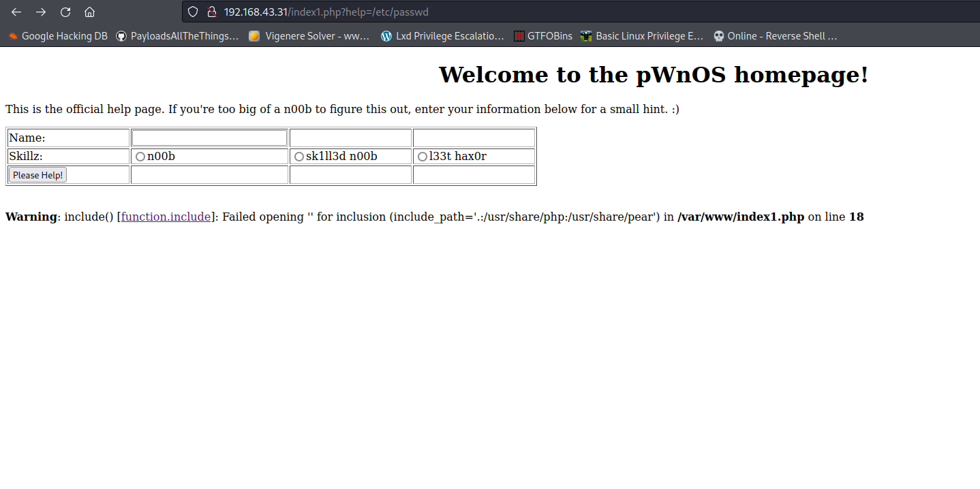Go to the browser home page
The image size is (980, 489).
(x=89, y=12)
